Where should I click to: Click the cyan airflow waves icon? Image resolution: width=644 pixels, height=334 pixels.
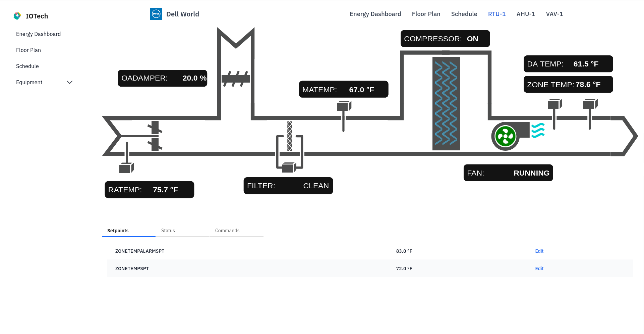coord(538,130)
